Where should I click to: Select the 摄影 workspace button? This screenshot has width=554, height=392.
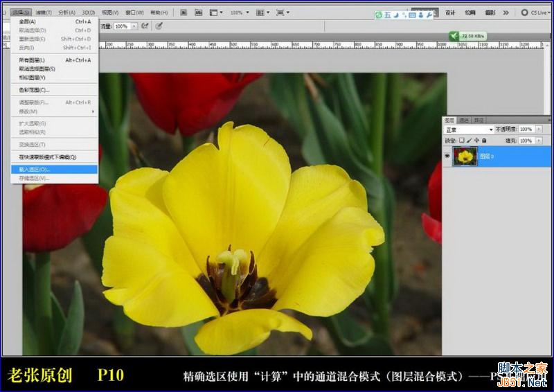[x=490, y=12]
